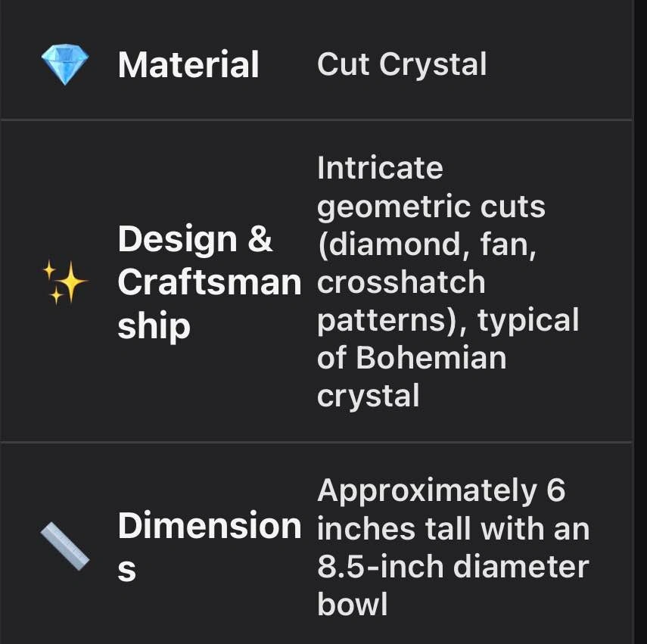Click the text Approximately 6
This screenshot has width=647, height=644.
pos(441,491)
